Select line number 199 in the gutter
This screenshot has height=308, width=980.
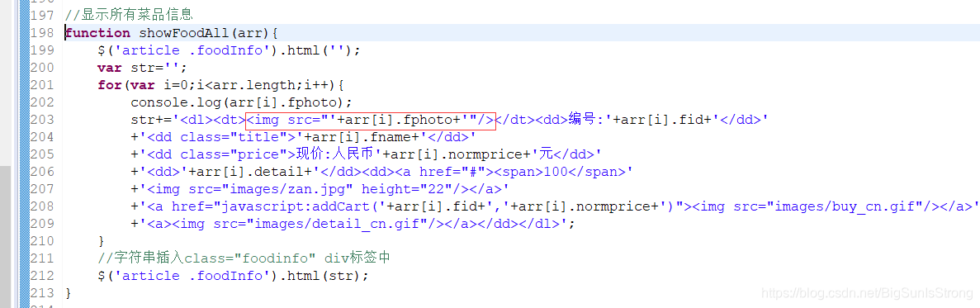point(42,50)
